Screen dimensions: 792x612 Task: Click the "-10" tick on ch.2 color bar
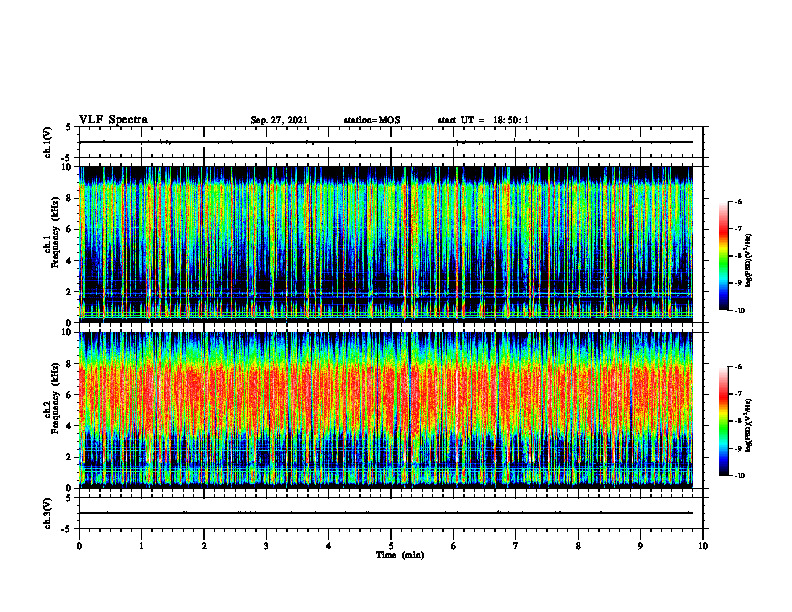tap(739, 476)
